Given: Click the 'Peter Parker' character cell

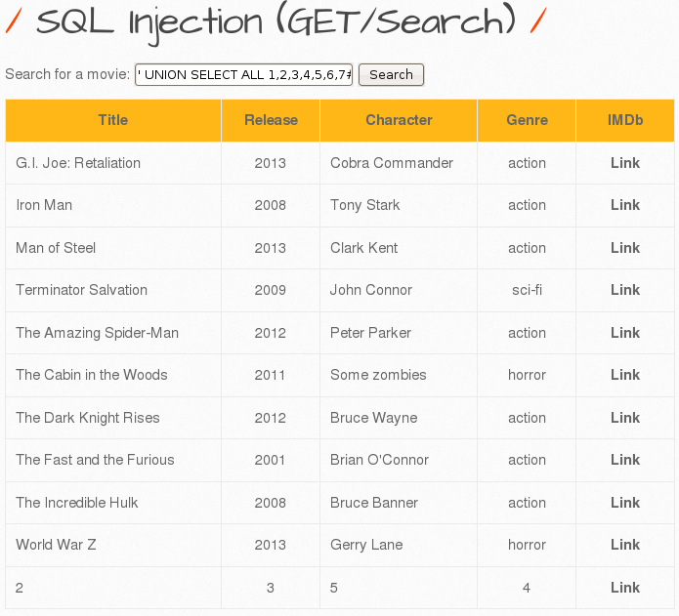Looking at the screenshot, I should 399,333.
